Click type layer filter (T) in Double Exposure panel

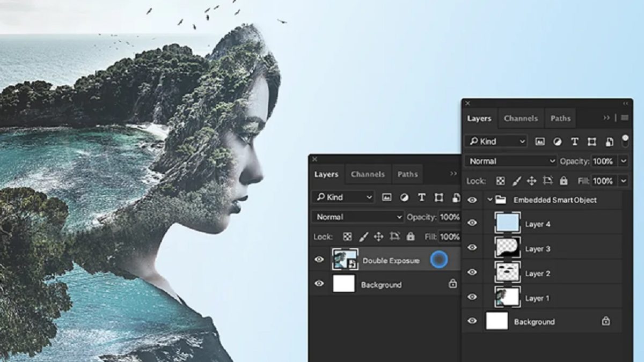click(x=422, y=197)
